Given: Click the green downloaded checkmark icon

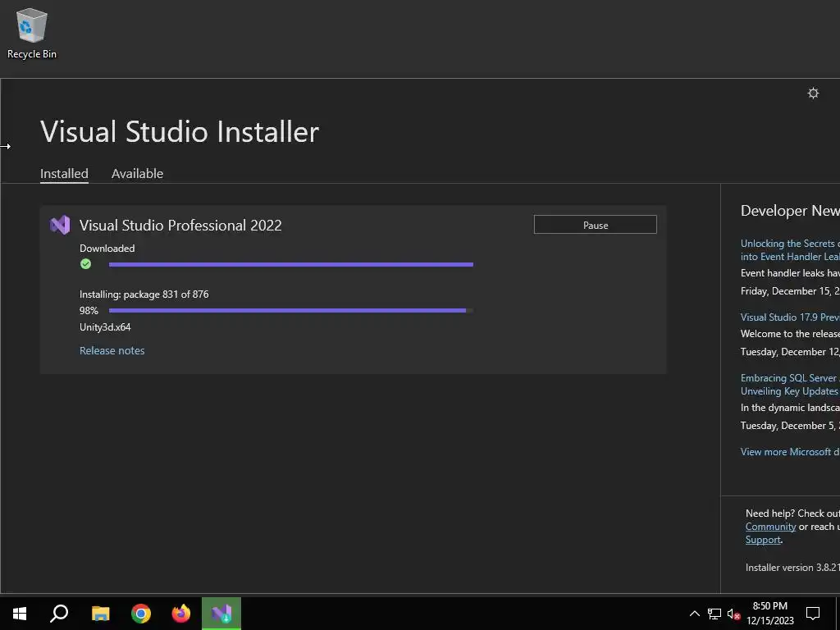Looking at the screenshot, I should (85, 264).
